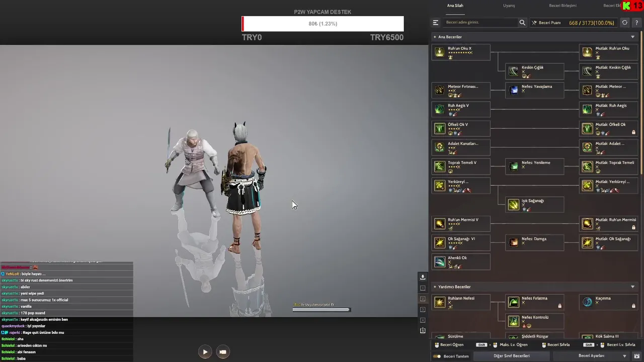Click the skill point refresh icon
This screenshot has height=362, width=644.
point(624,23)
